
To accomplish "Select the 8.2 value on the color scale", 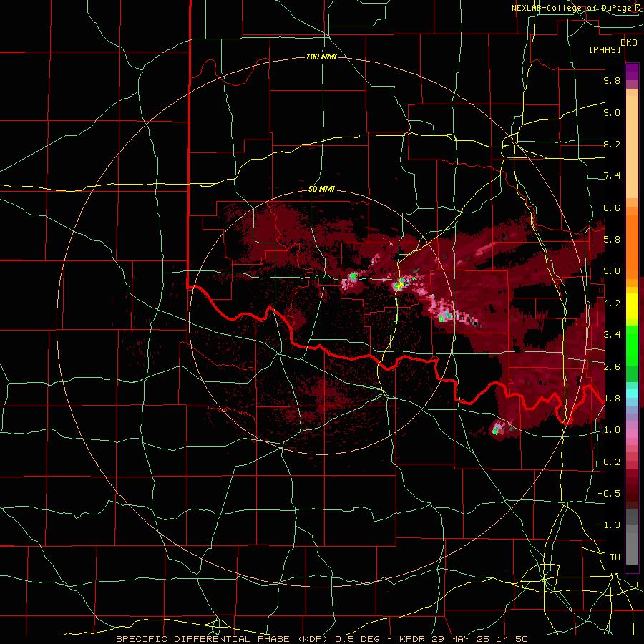I will pyautogui.click(x=612, y=144).
